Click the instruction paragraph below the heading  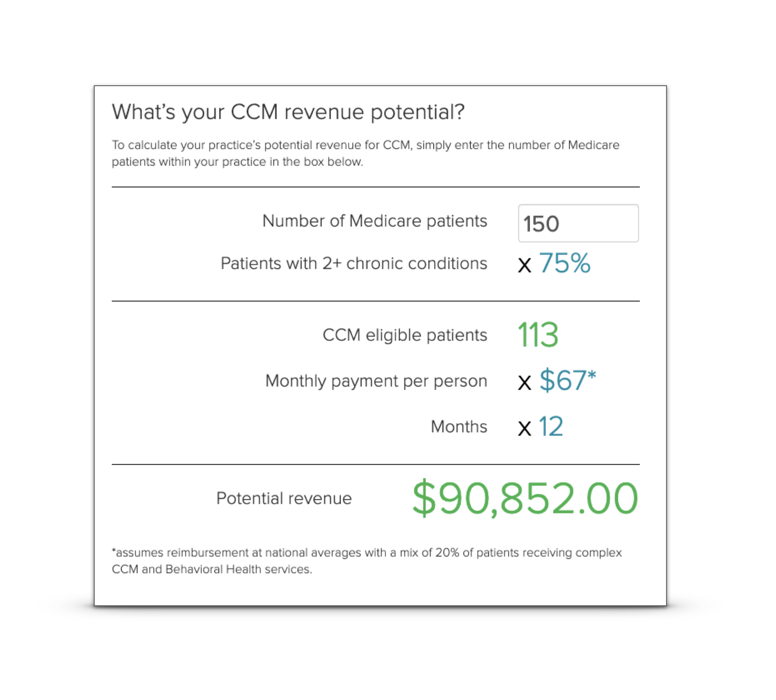pos(365,153)
